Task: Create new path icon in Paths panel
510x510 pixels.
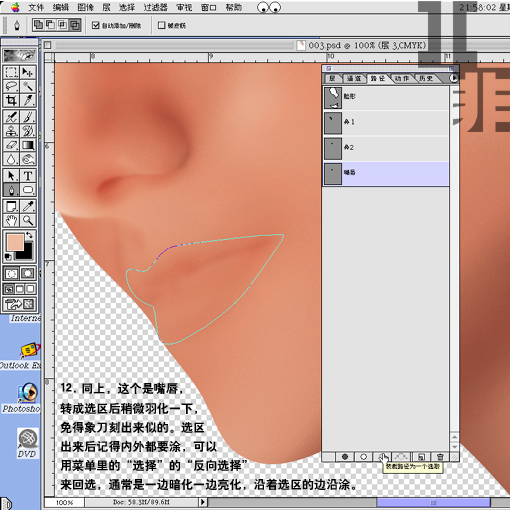Action: point(421,457)
